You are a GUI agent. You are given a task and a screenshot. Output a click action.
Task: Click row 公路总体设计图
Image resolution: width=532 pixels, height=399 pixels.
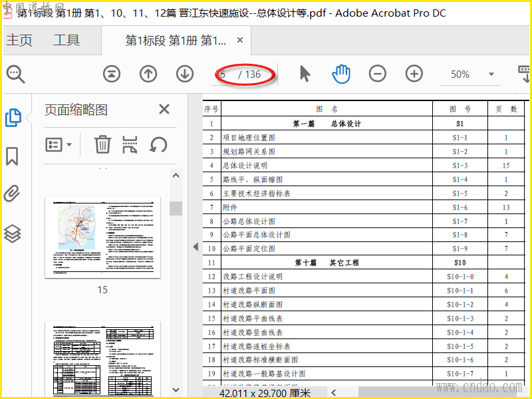tap(364, 221)
